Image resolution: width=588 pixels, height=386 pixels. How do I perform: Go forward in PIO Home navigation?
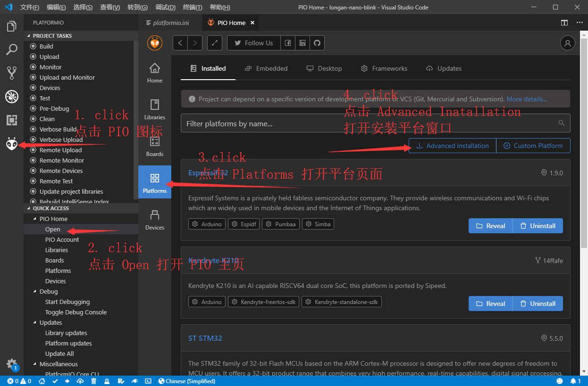coord(195,43)
